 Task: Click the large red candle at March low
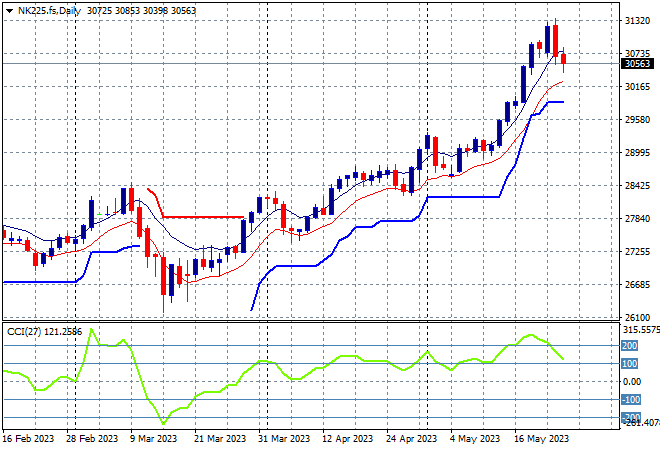coord(163,275)
